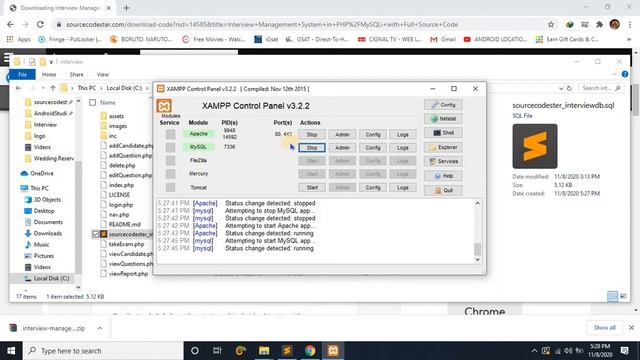Open Chrome three-dot menu
Viewport: 640px width, 360px height.
click(x=630, y=24)
